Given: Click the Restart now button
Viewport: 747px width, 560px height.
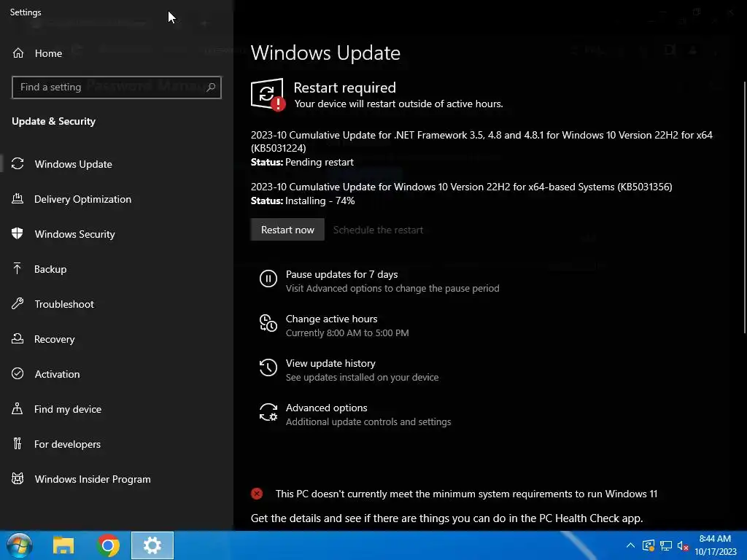Looking at the screenshot, I should 287,230.
